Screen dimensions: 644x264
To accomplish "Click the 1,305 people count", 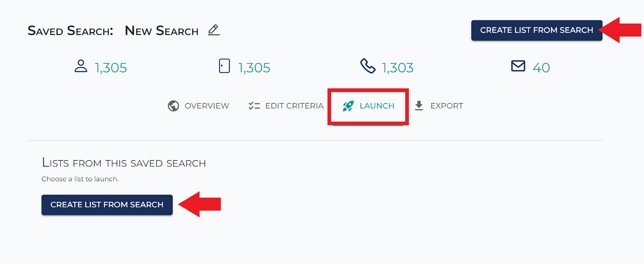I will pos(111,68).
